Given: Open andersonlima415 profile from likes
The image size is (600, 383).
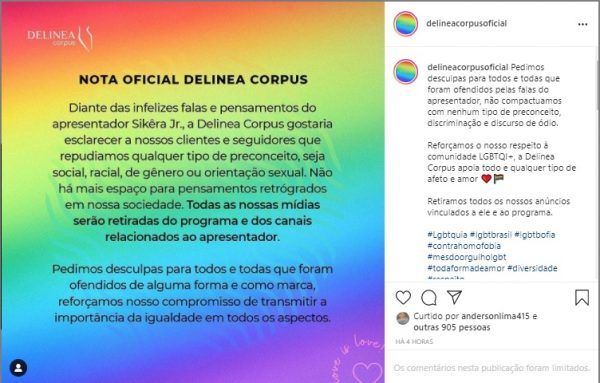Looking at the screenshot, I should (x=495, y=316).
